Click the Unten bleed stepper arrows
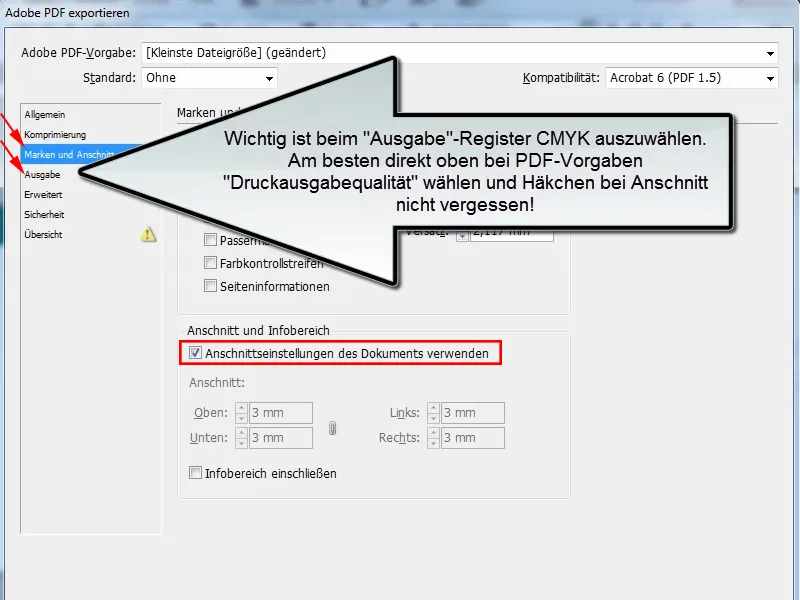The image size is (800, 600). pyautogui.click(x=241, y=438)
